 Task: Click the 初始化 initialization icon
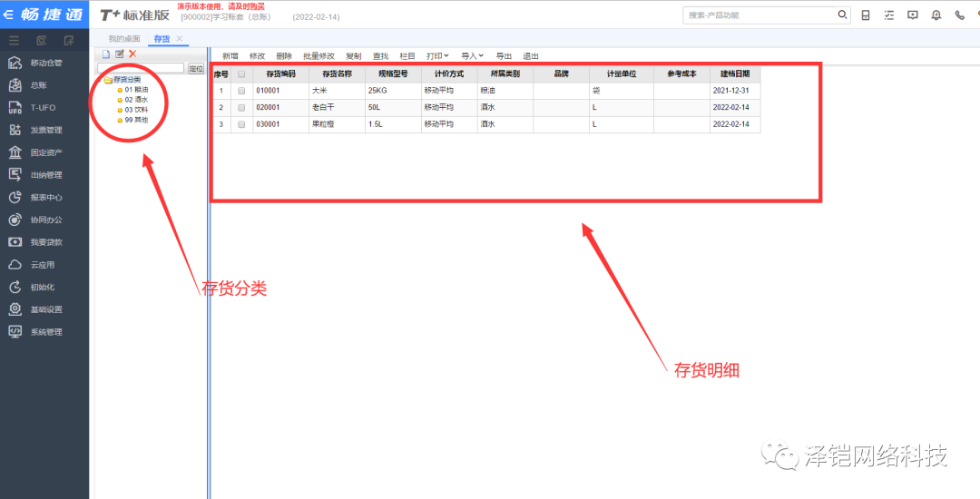coord(16,288)
